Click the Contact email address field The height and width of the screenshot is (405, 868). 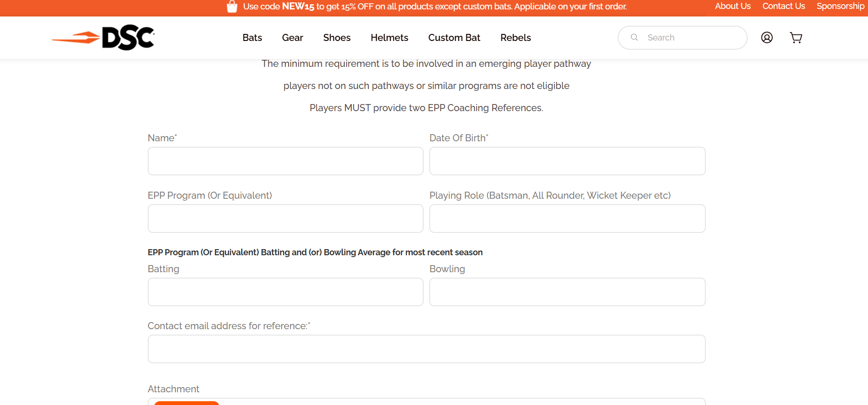coord(427,349)
